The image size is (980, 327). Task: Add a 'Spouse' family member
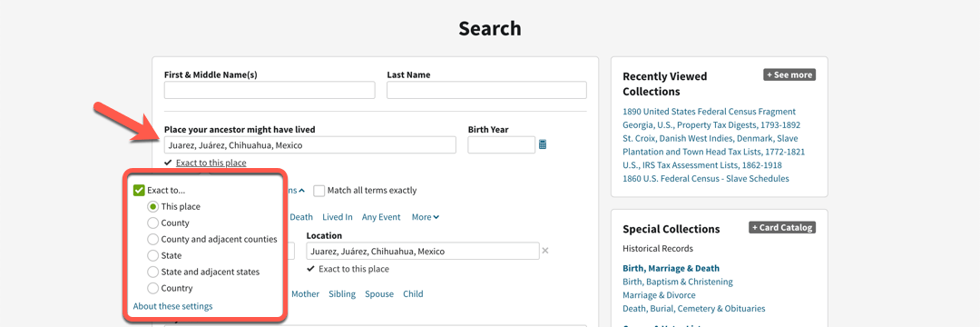[x=379, y=294]
